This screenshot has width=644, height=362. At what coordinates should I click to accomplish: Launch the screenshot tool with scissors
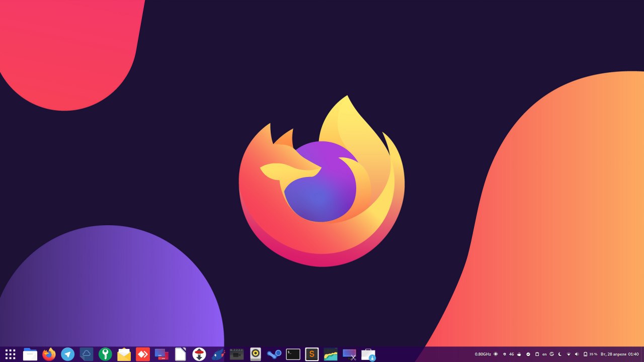350,354
